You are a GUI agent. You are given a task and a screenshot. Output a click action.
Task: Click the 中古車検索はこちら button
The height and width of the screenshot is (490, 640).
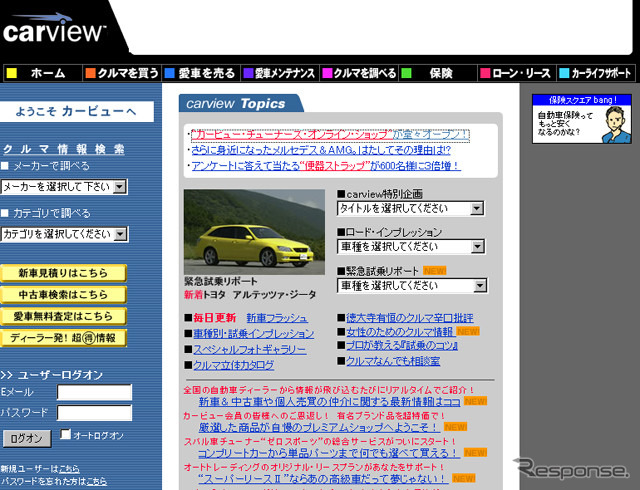[x=63, y=295]
